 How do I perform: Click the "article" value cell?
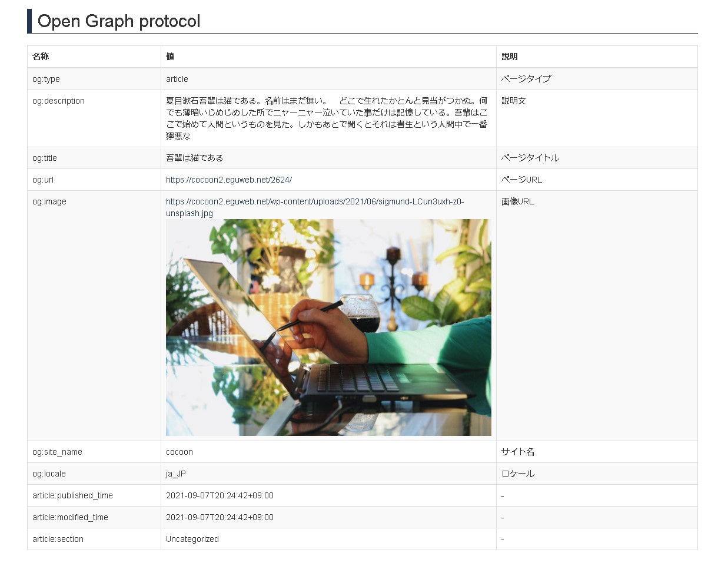177,79
